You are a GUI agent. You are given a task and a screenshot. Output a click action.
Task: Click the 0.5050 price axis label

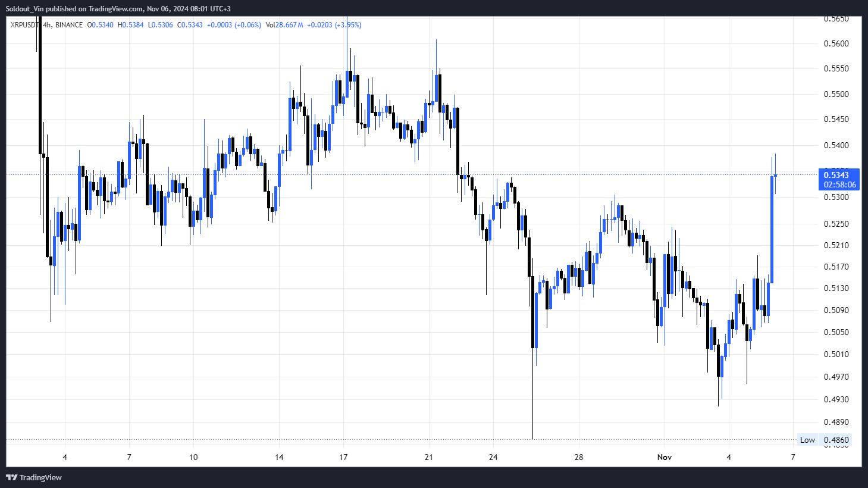(x=836, y=332)
